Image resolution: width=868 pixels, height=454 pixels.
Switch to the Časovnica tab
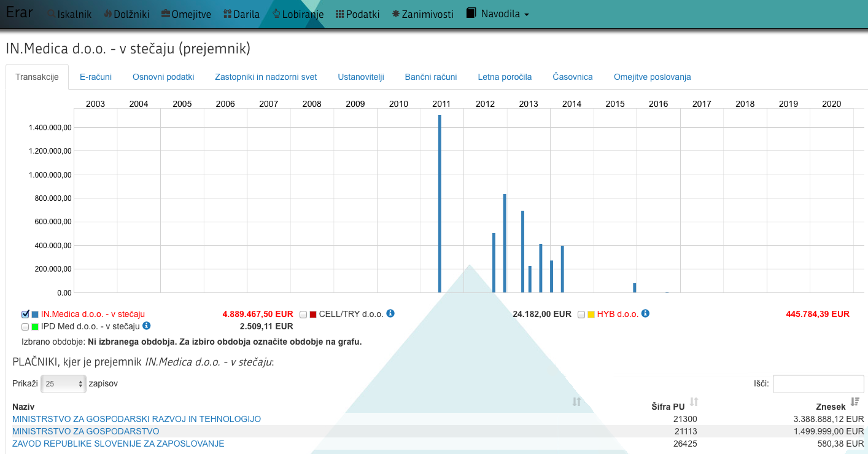click(x=573, y=77)
